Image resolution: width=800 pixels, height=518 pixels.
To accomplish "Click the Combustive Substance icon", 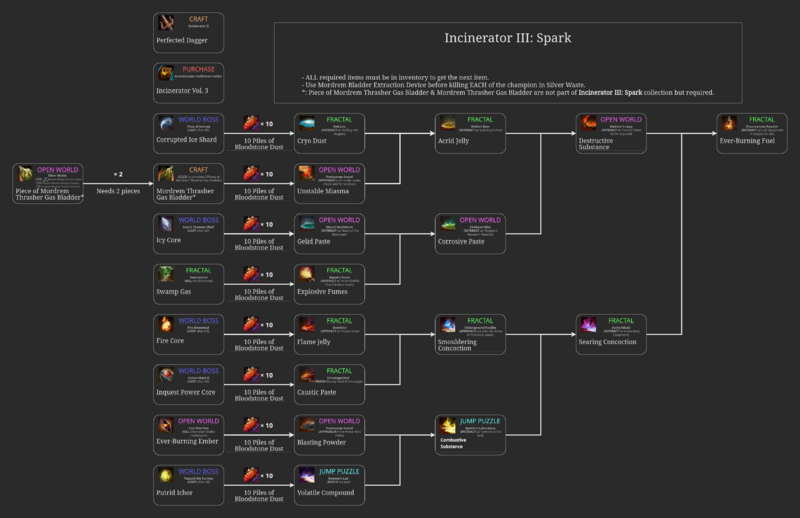I will (447, 425).
